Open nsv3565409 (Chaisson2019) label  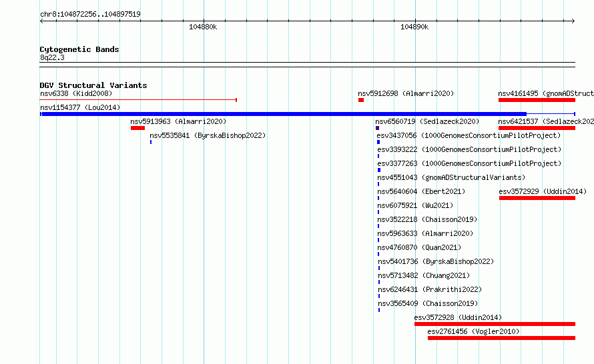(428, 303)
